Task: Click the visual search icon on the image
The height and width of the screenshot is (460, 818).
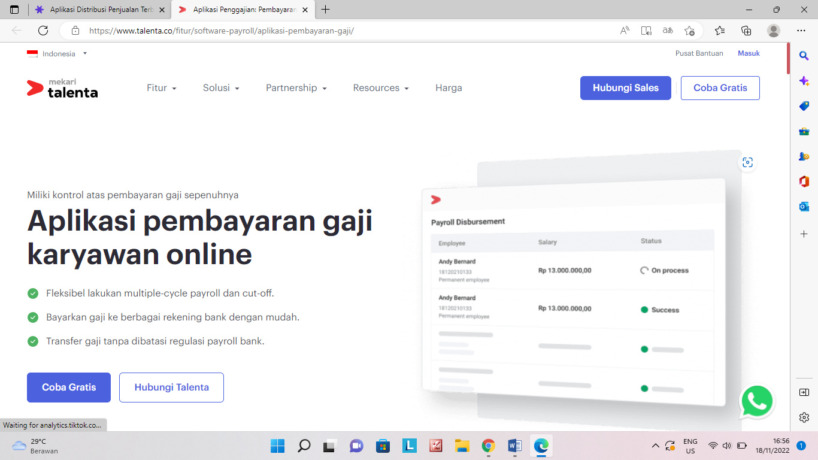Action: pos(748,163)
